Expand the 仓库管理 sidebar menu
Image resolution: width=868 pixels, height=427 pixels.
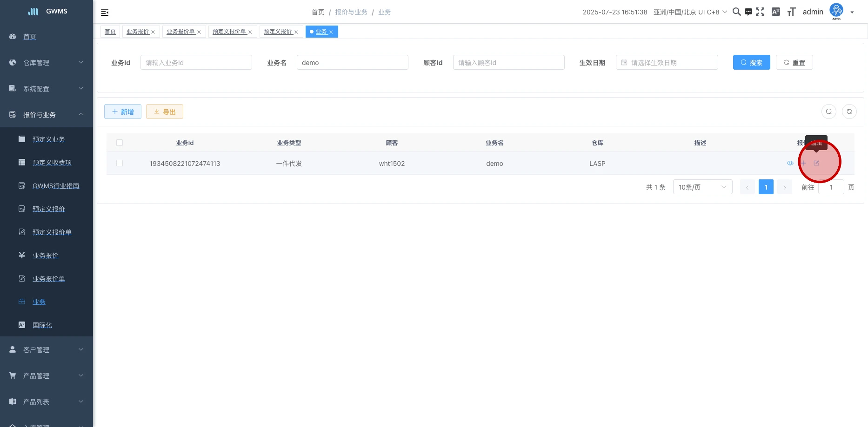click(x=47, y=63)
